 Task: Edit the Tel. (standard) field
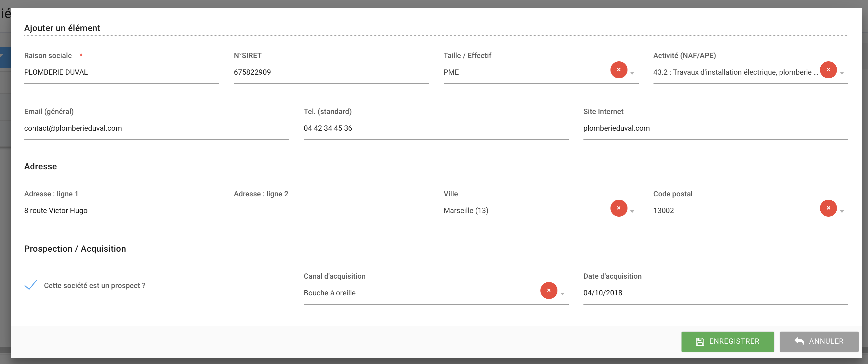(436, 128)
